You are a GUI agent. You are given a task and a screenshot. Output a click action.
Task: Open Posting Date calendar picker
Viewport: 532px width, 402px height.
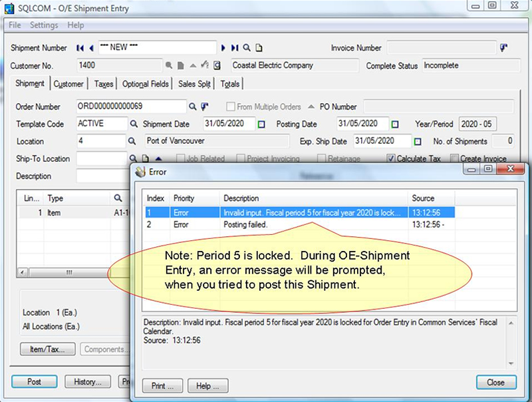(395, 124)
